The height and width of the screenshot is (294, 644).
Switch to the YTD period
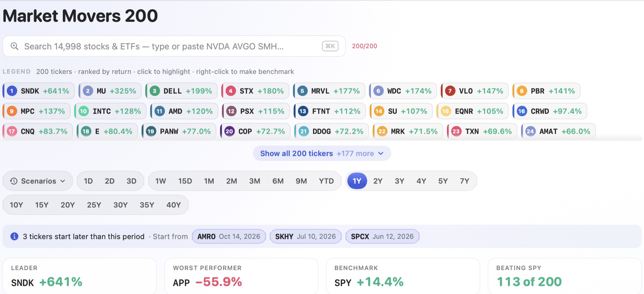pyautogui.click(x=326, y=181)
